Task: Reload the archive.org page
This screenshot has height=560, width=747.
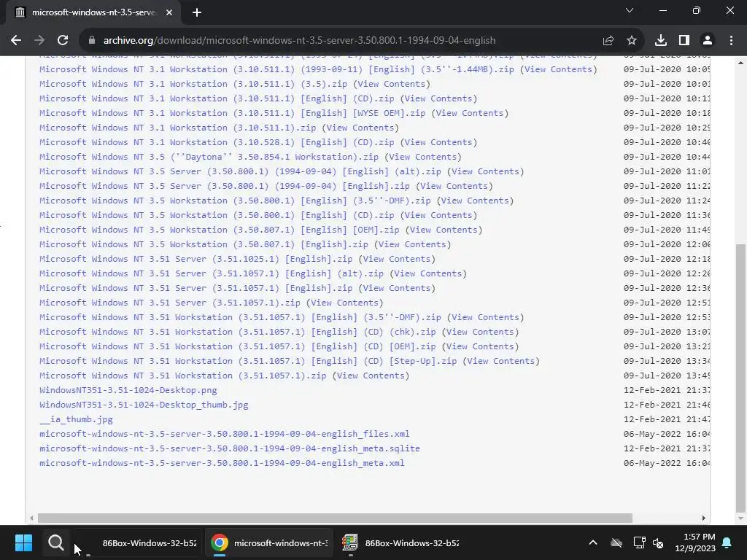Action: 63,41
